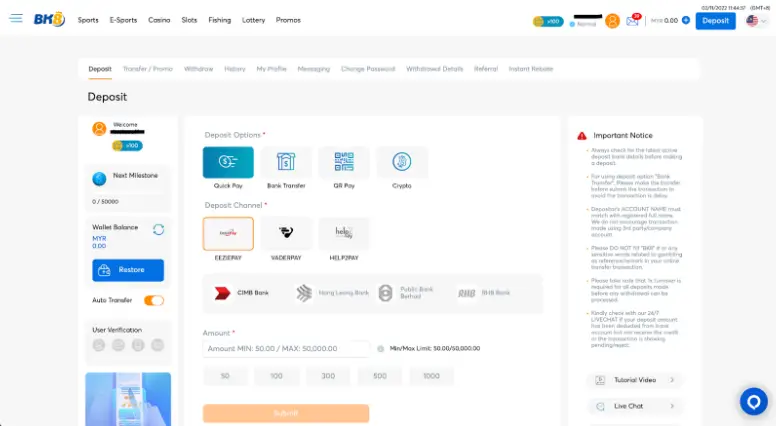Select CIMB Bank as the bank
Screen dimensions: 776x426
[x=244, y=293]
